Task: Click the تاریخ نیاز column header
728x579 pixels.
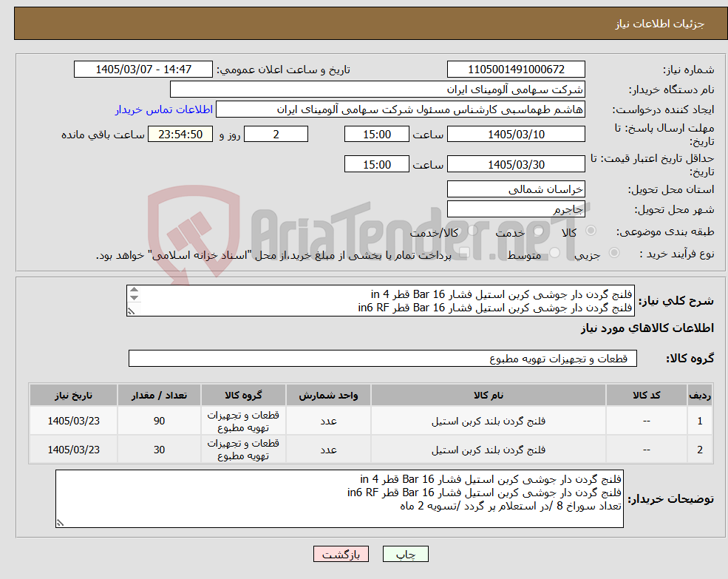Action: point(73,396)
